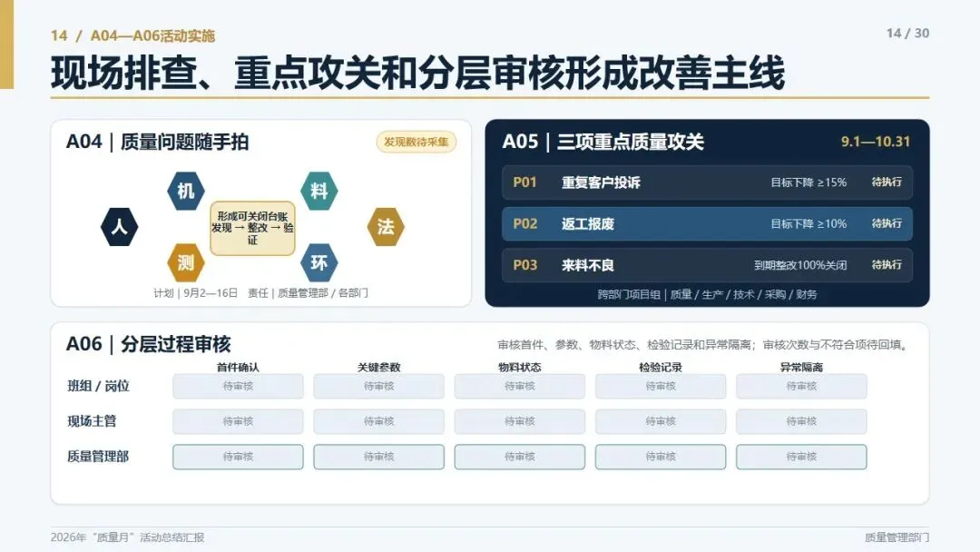
Task: Click the A04 质量问题随手拍 heading
Action: [158, 142]
